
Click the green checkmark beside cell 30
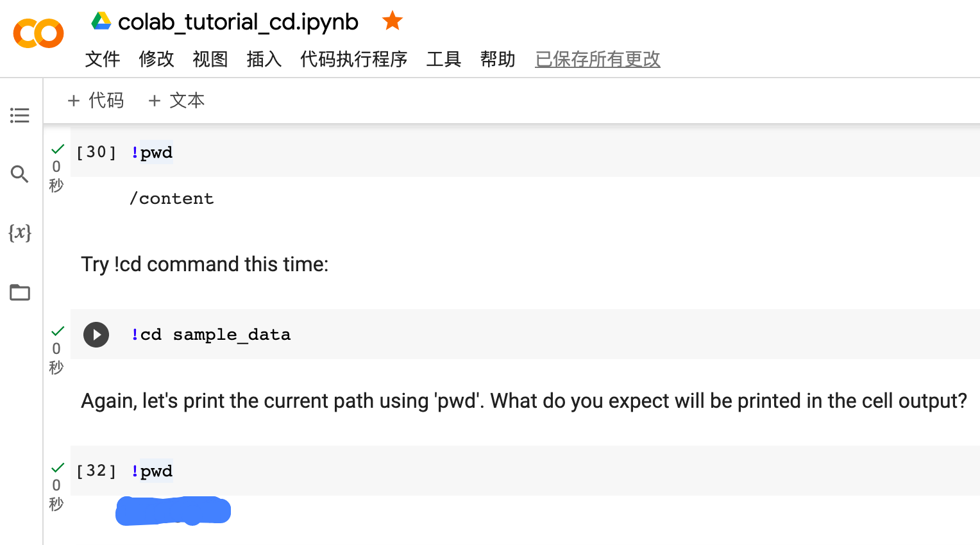coord(58,149)
